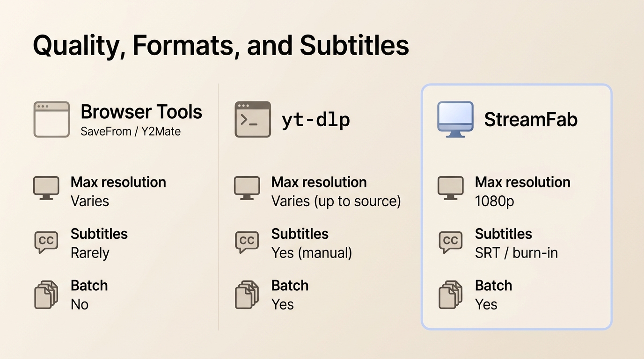Click the yt-dlp terminal icon
This screenshot has width=644, height=359.
tap(253, 119)
